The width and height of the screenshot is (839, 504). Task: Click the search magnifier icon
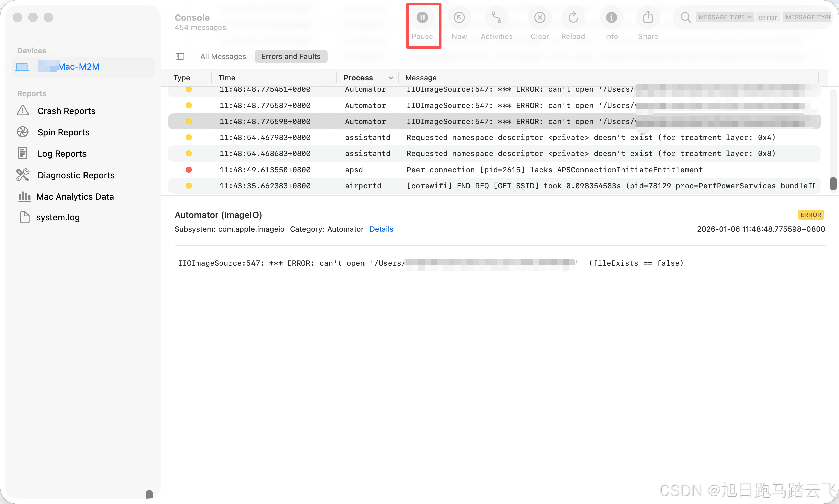coord(685,18)
